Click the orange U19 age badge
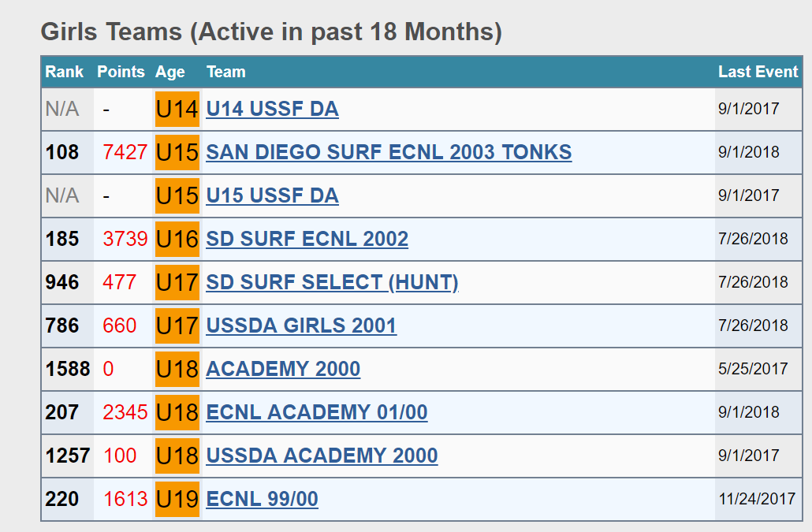 coord(177,499)
